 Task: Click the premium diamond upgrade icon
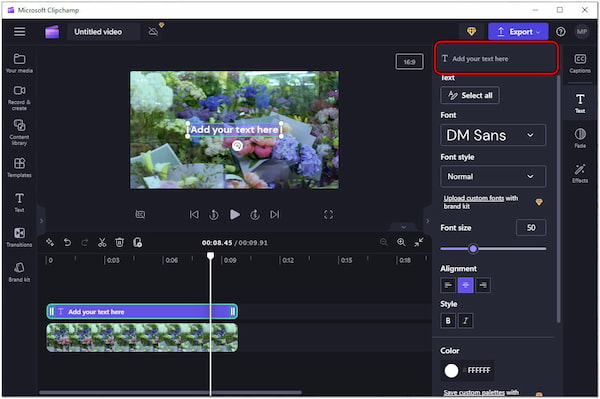point(471,31)
